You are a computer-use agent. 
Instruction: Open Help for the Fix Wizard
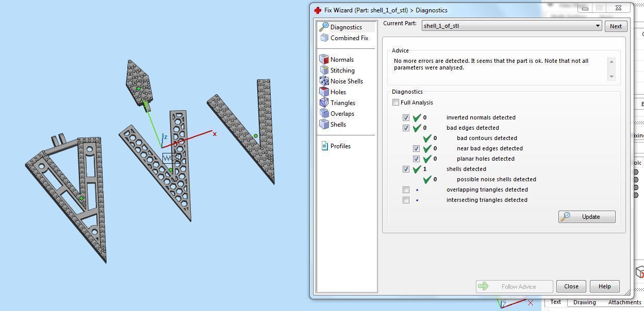click(604, 286)
